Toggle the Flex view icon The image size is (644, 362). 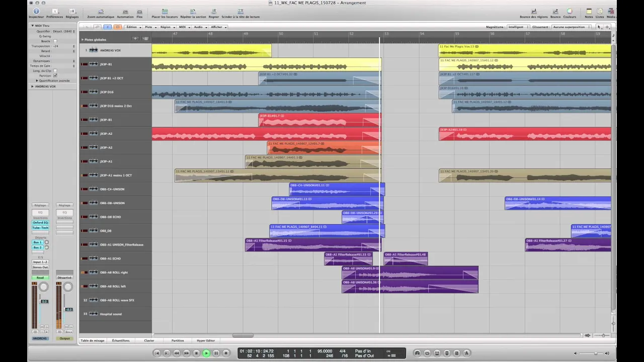139,11
